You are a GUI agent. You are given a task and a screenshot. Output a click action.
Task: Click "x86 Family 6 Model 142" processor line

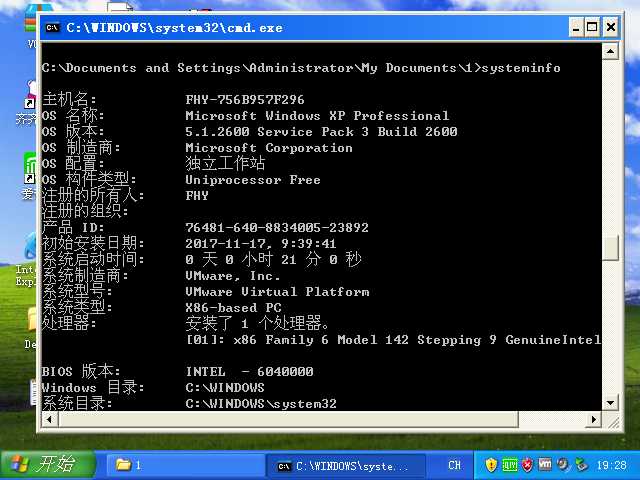[321, 340]
